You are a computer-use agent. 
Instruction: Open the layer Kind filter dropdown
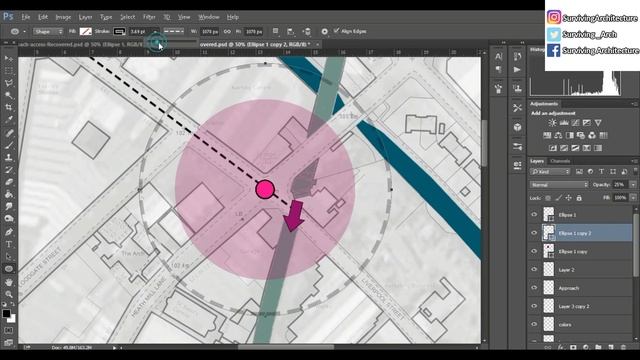click(x=550, y=172)
